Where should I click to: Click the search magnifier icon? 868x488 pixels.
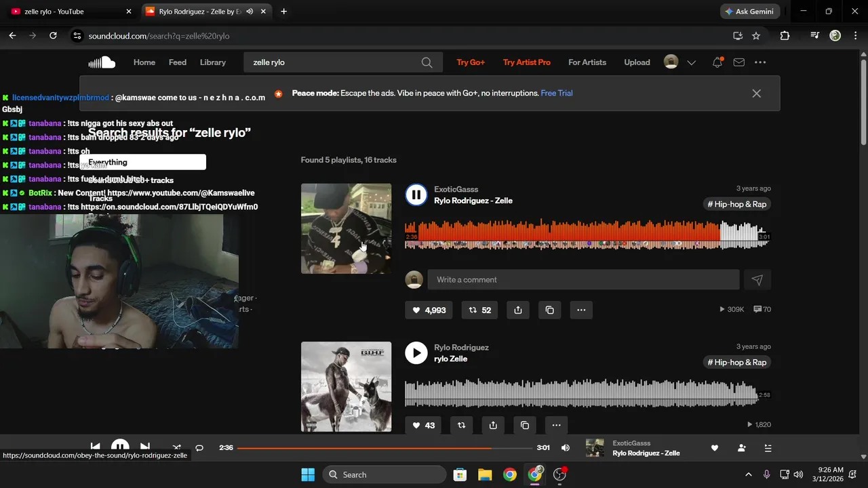(x=427, y=62)
